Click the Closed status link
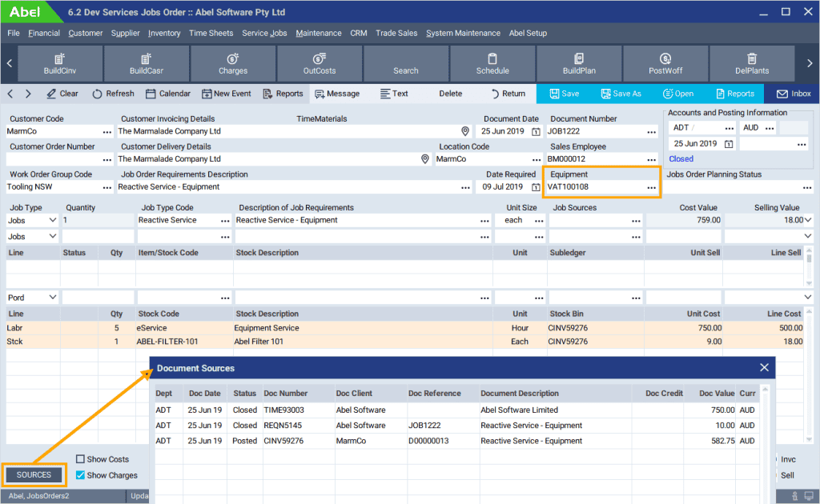820x504 pixels. tap(681, 159)
